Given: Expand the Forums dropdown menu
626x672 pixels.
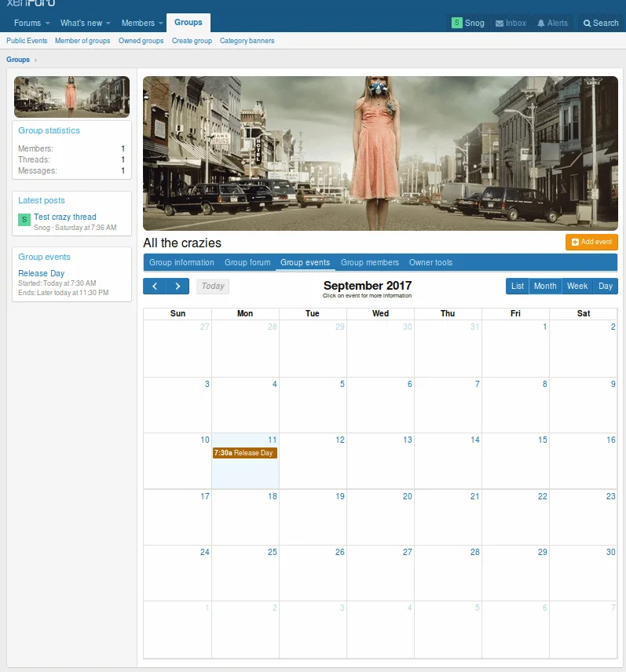Looking at the screenshot, I should pyautogui.click(x=47, y=24).
